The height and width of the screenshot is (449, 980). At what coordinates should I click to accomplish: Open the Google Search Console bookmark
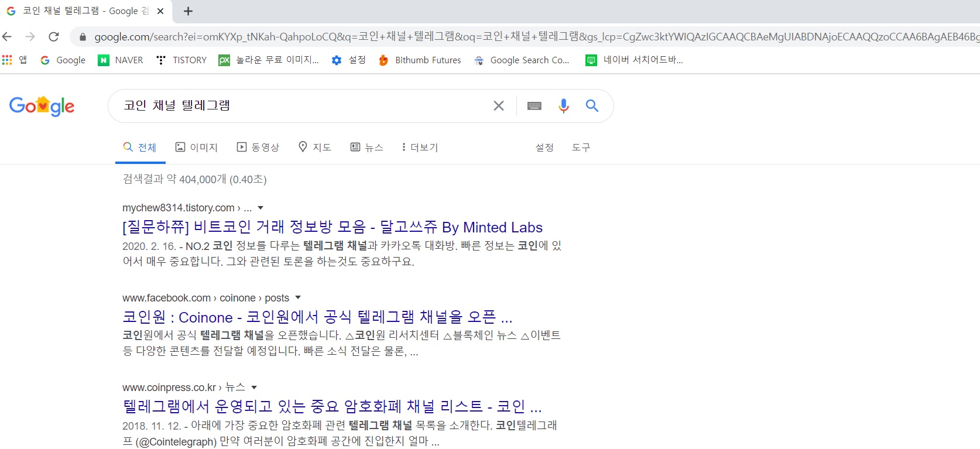point(522,60)
